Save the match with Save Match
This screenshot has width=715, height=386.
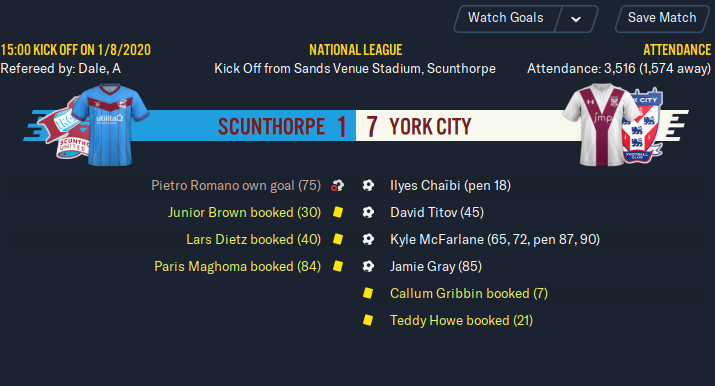point(662,18)
